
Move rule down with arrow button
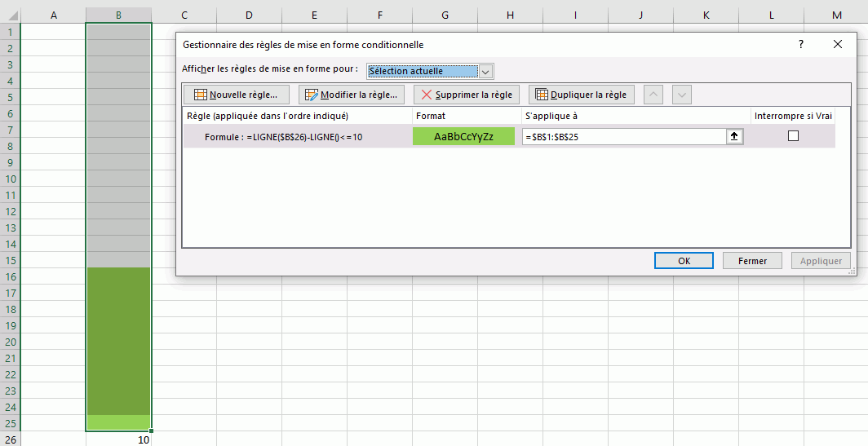click(x=682, y=95)
